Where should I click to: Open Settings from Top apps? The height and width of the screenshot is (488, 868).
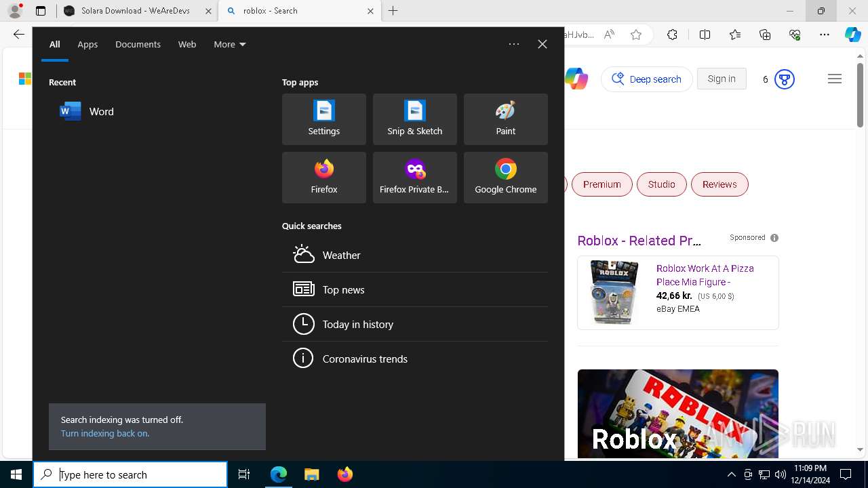click(x=324, y=119)
